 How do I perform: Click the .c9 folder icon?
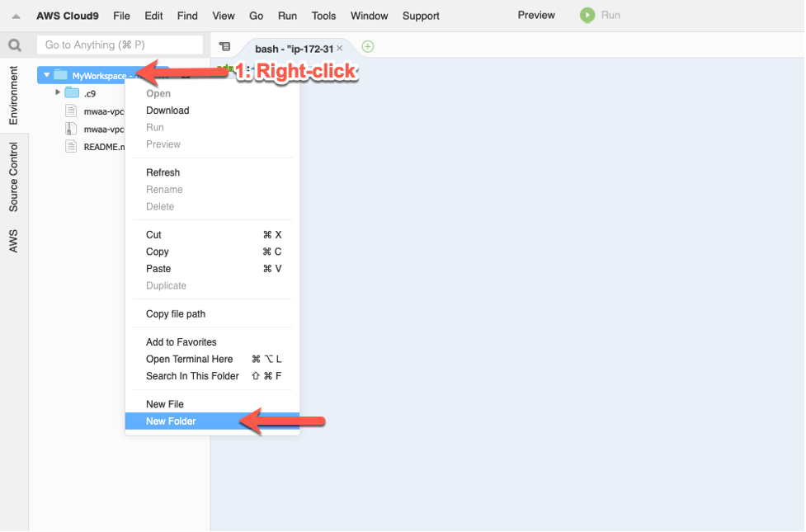[72, 93]
